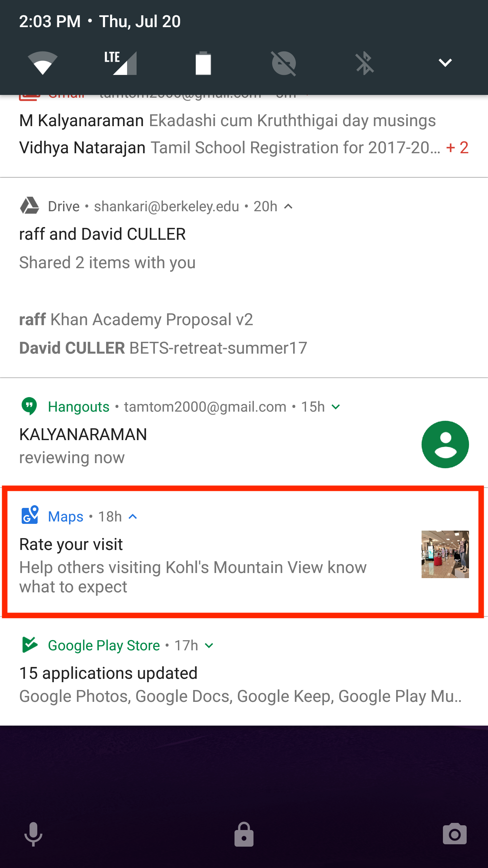This screenshot has height=868, width=488.
Task: Toggle the Wi-Fi quick setting
Action: click(x=42, y=63)
